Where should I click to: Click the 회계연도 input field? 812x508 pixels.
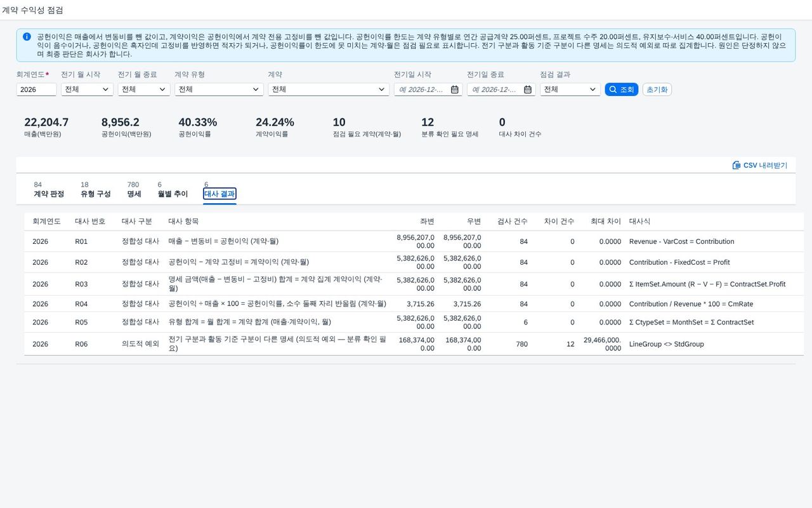click(36, 90)
